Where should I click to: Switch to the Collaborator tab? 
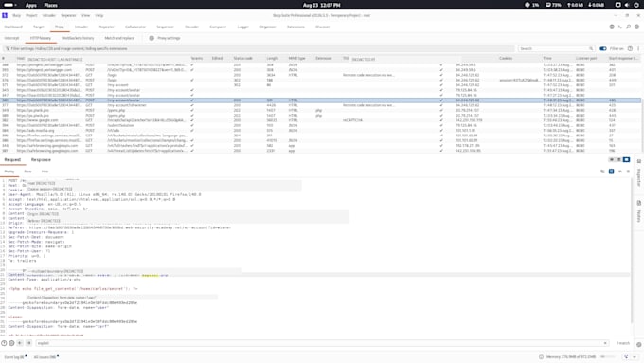[x=135, y=27]
